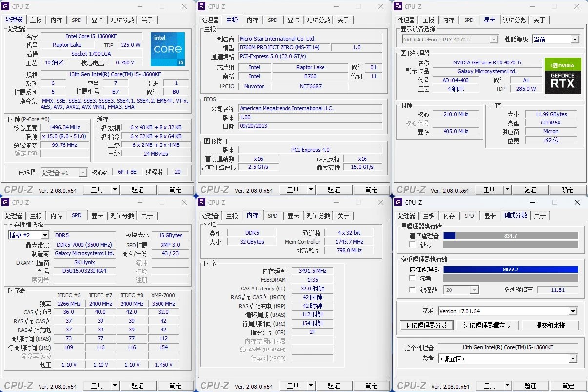Click CPU-Z title icon in processor window
This screenshot has height=392, width=588.
6,6
